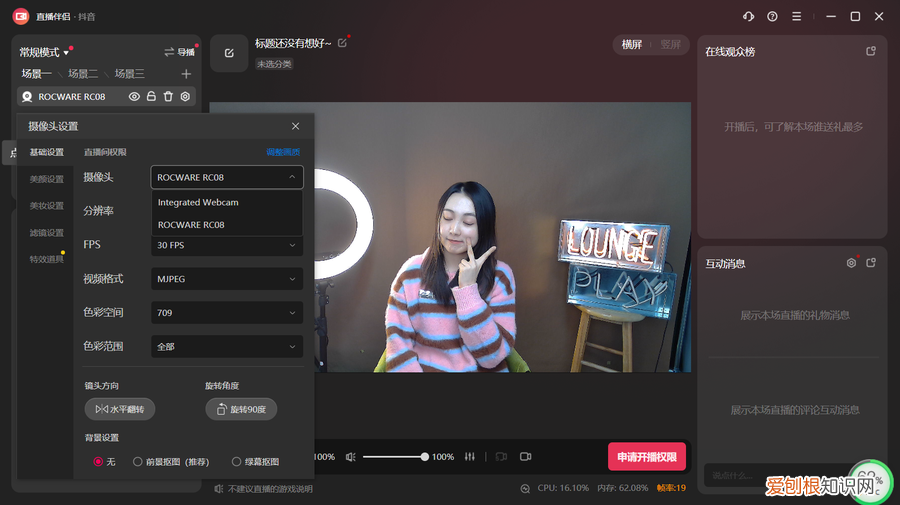
Task: Open the hamburger main menu
Action: coord(797,17)
